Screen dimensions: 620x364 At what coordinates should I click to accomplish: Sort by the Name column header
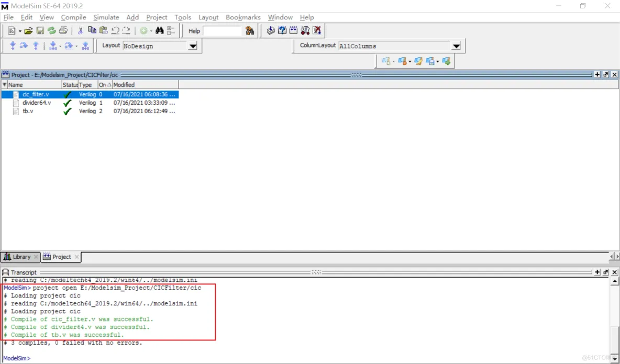point(35,85)
